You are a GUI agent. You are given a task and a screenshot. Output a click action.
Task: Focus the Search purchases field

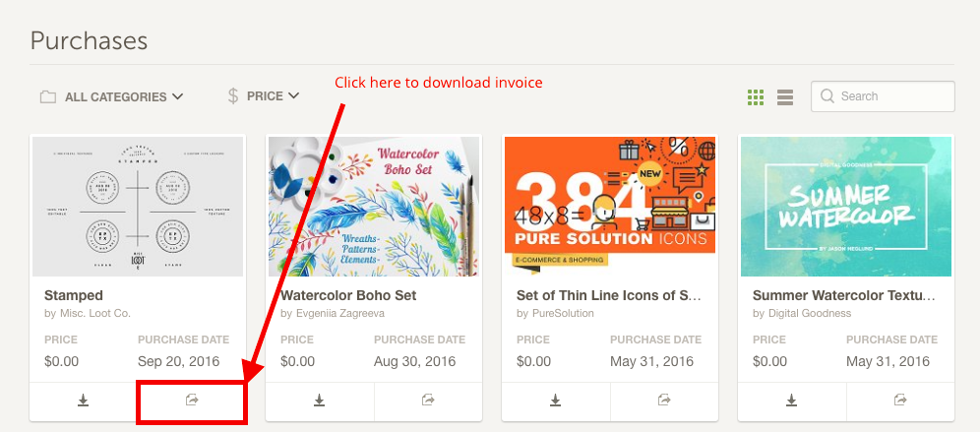[x=883, y=96]
